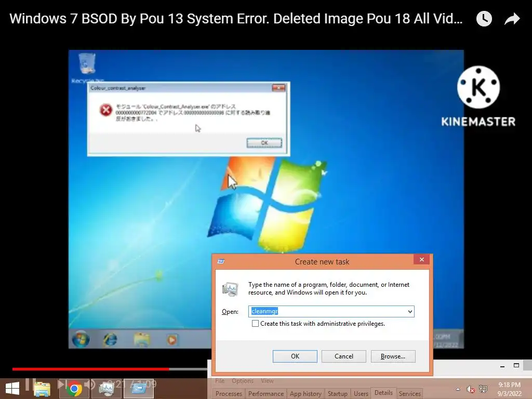Expand the Open field dropdown arrow
Viewport: 532px width, 399px height.
tap(410, 312)
